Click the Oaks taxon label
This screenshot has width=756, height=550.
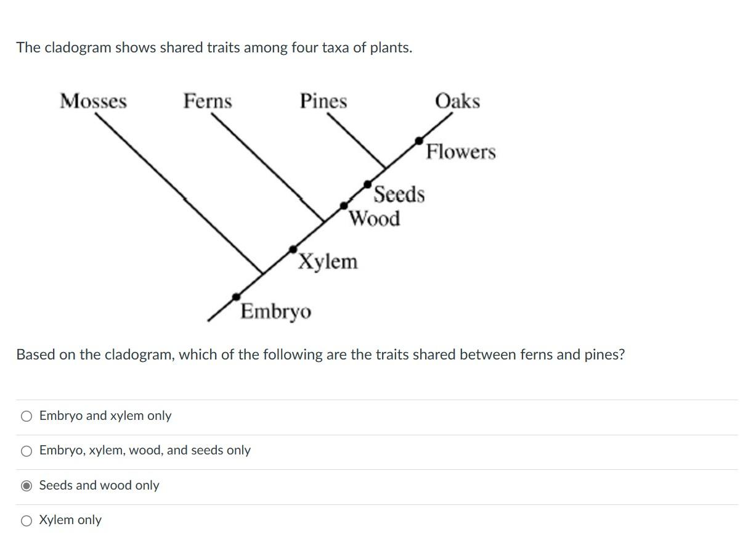458,101
